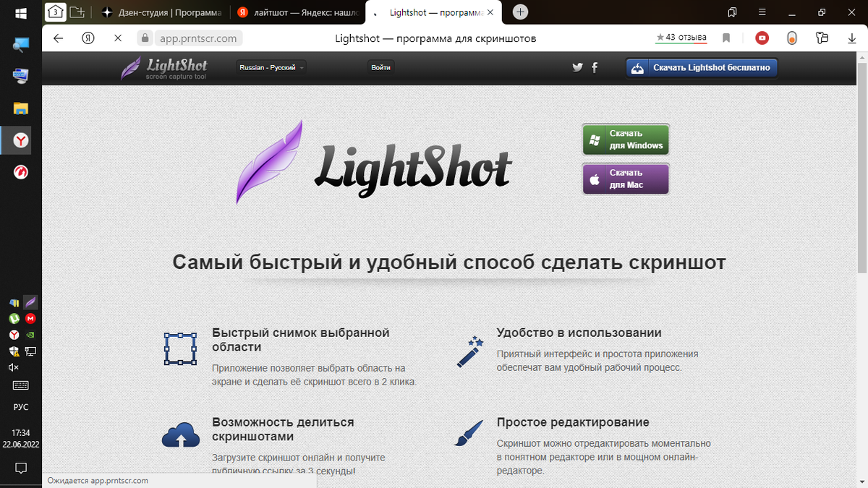
Task: Click the Удобство в использовании heading
Action: pos(579,333)
